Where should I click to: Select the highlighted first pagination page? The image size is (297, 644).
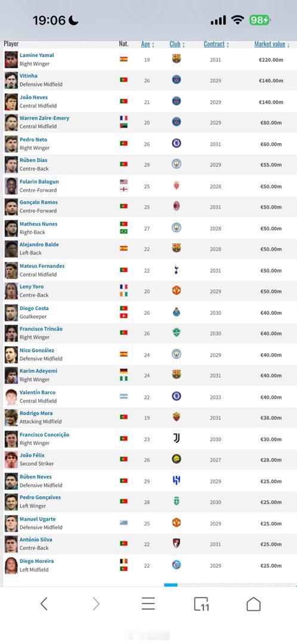(x=171, y=584)
